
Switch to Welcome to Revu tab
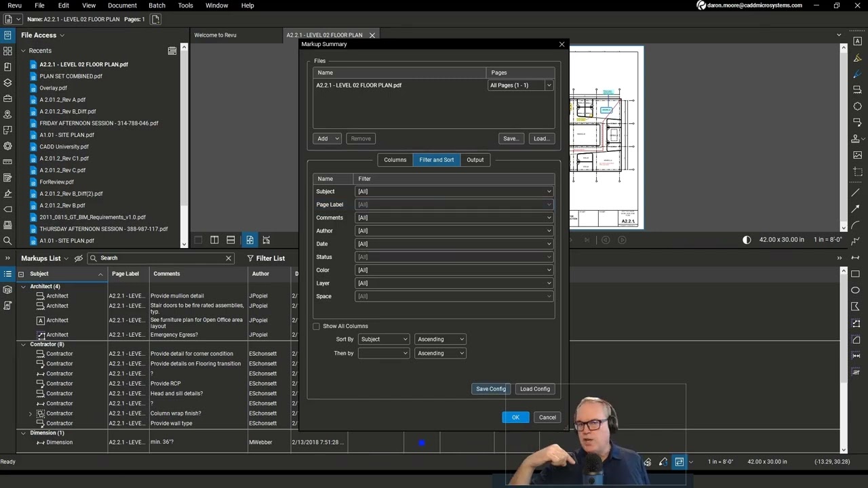pyautogui.click(x=216, y=35)
